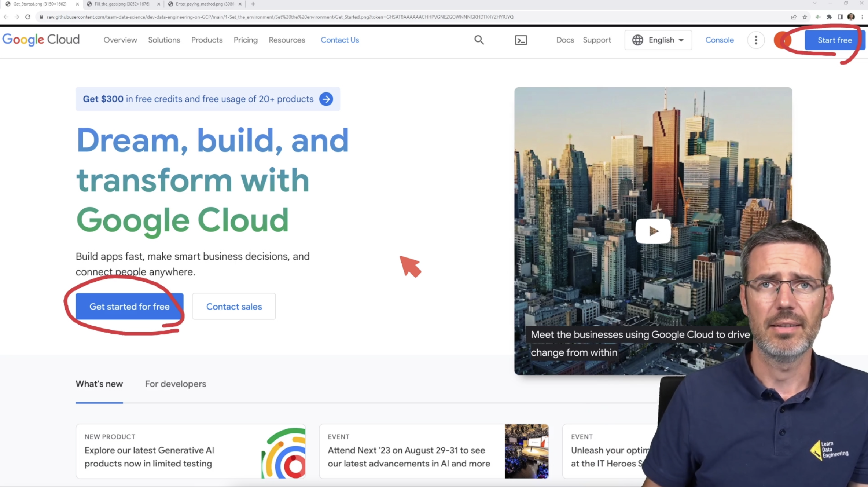Viewport: 868px width, 487px height.
Task: Close the Get_Started.png tab
Action: coord(77,4)
